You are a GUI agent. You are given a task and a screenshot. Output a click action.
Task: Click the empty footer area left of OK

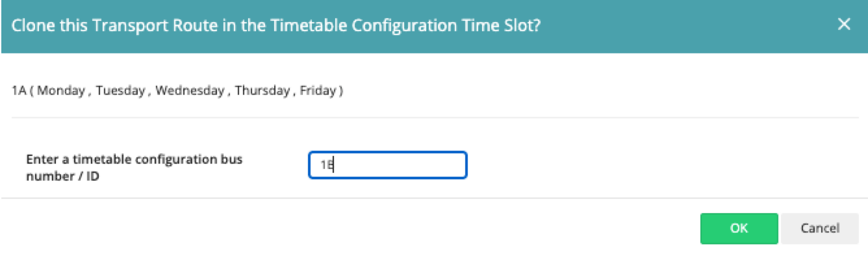click(x=351, y=228)
